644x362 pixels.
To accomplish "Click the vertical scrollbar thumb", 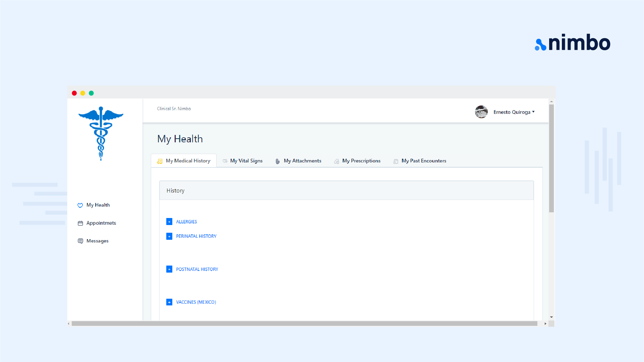I will (551, 157).
